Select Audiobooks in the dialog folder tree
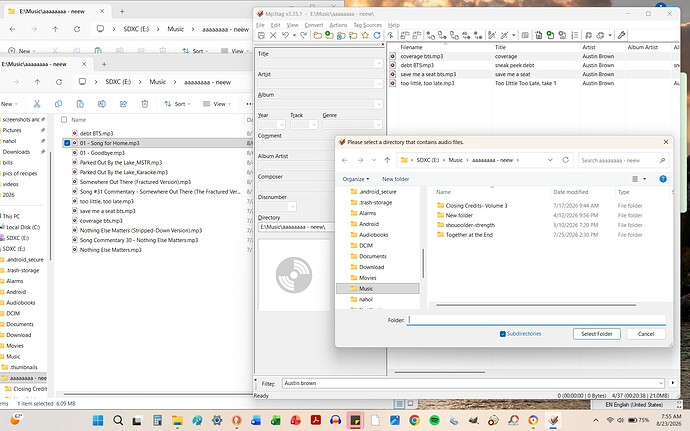Screen dimensions: 690x431 pyautogui.click(x=373, y=235)
